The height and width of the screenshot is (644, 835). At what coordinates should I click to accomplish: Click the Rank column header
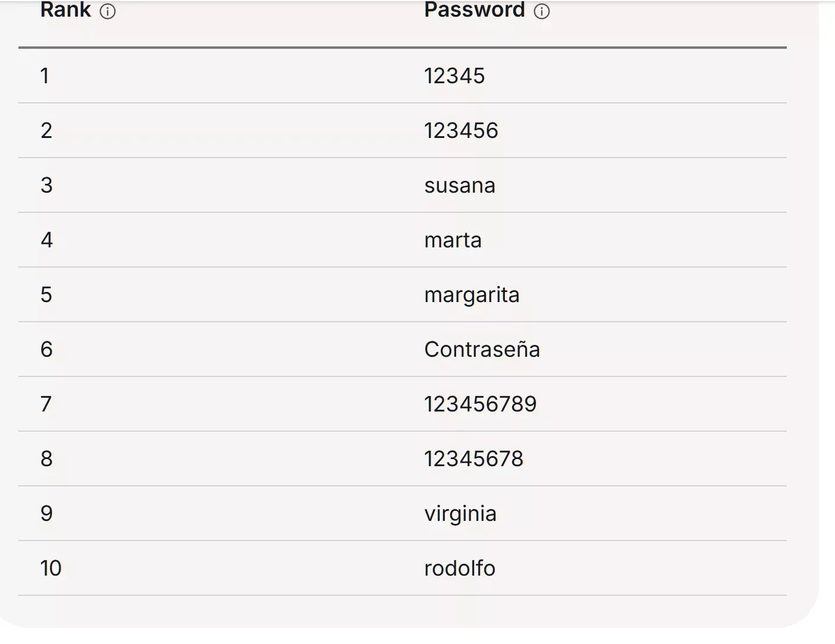[65, 10]
